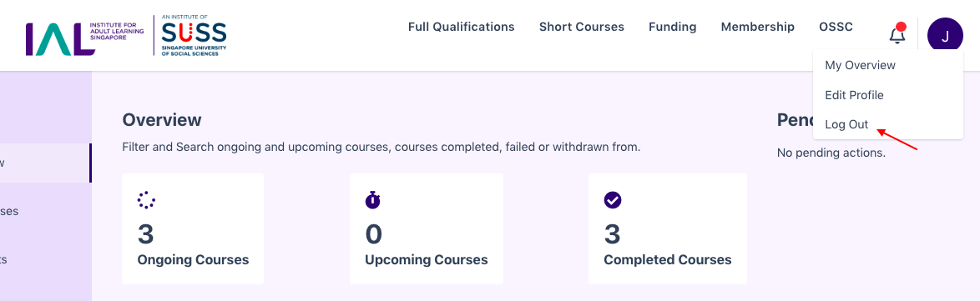980x301 pixels.
Task: Filter by the 3 Ongoing Courses card
Action: [193, 228]
